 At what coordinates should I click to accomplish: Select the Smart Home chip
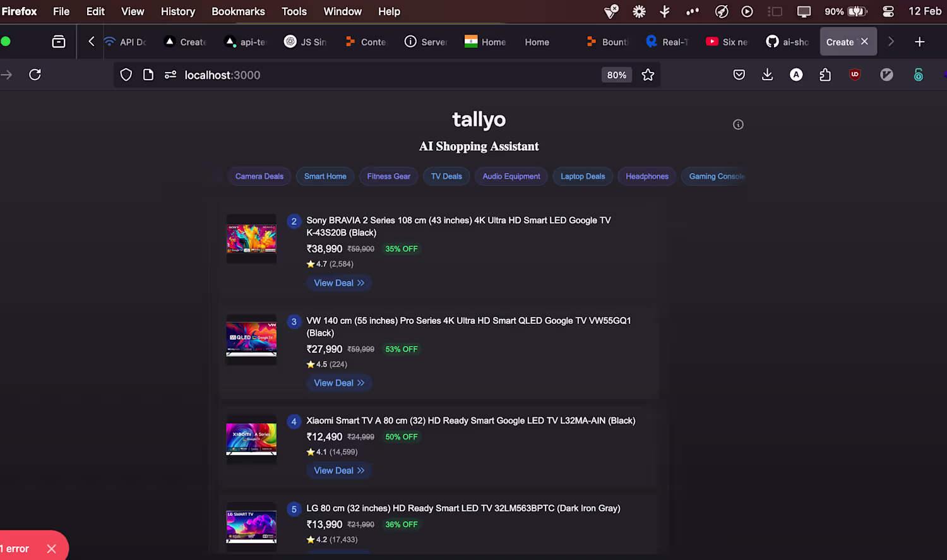(x=325, y=176)
